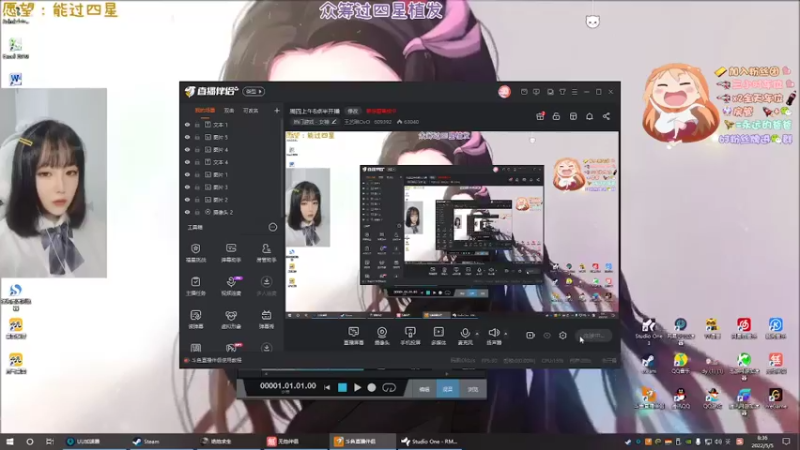The height and width of the screenshot is (450, 800).
Task: Click the Record circle in Studio One transport
Action: [372, 388]
